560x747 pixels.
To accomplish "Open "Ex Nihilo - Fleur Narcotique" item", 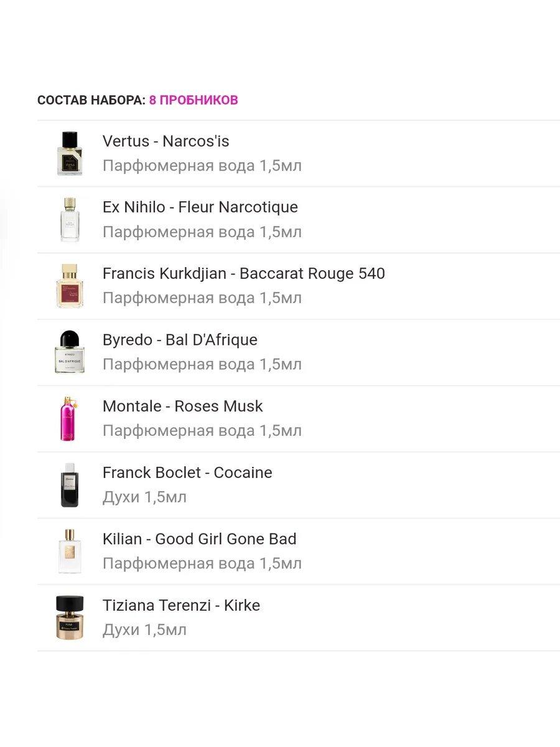I will 200,207.
